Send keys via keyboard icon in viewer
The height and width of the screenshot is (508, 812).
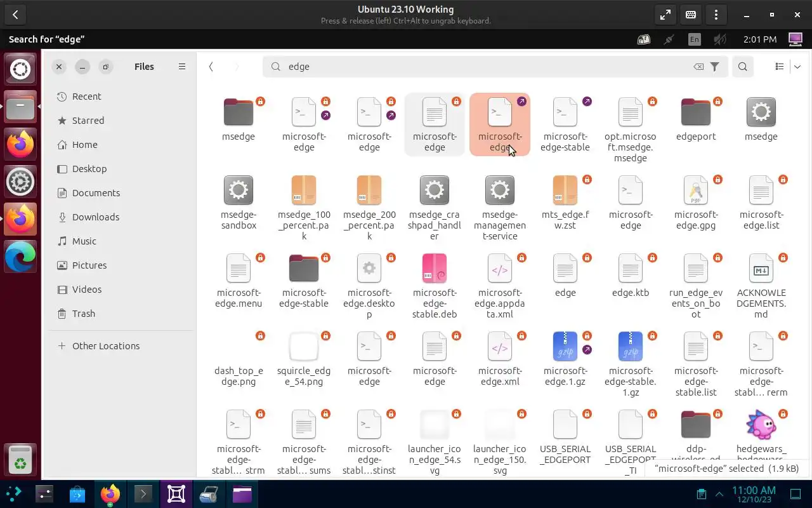pyautogui.click(x=691, y=15)
